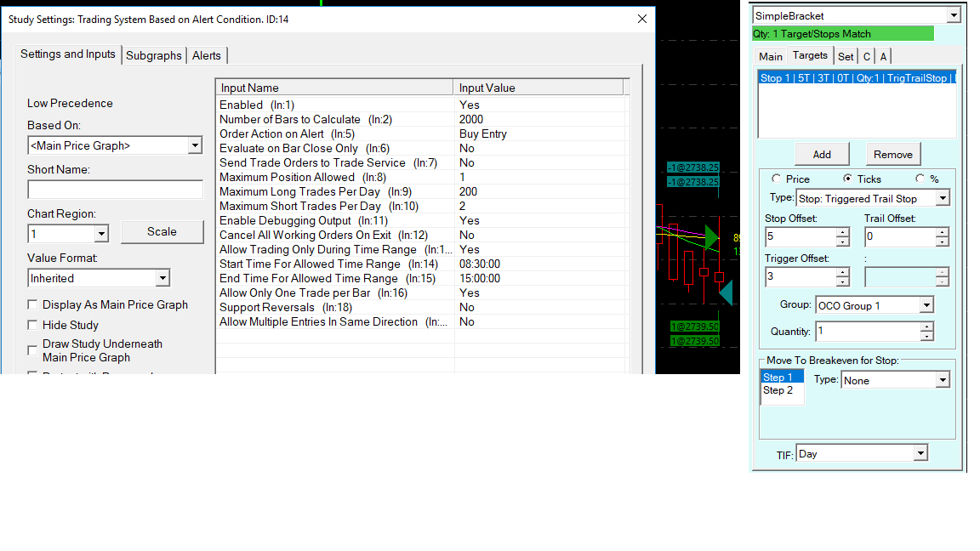Click the Quantity input field
Image resolution: width=980 pixels, height=551 pixels.
pyautogui.click(x=868, y=331)
